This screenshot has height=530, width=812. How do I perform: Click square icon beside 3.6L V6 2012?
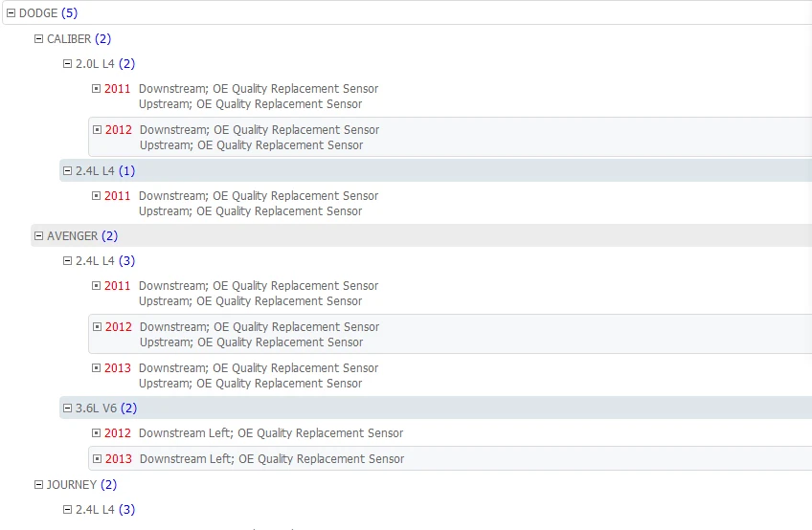tap(97, 433)
